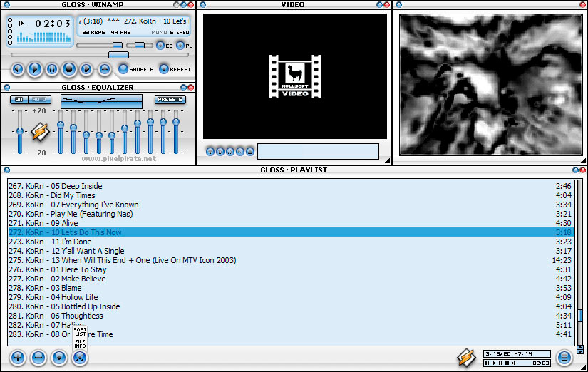Click playlist scrollbar down arrow

[580, 352]
